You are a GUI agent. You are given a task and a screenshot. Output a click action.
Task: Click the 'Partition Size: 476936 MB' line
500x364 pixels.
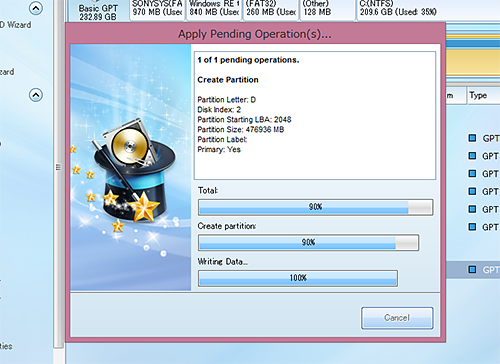pyautogui.click(x=241, y=129)
